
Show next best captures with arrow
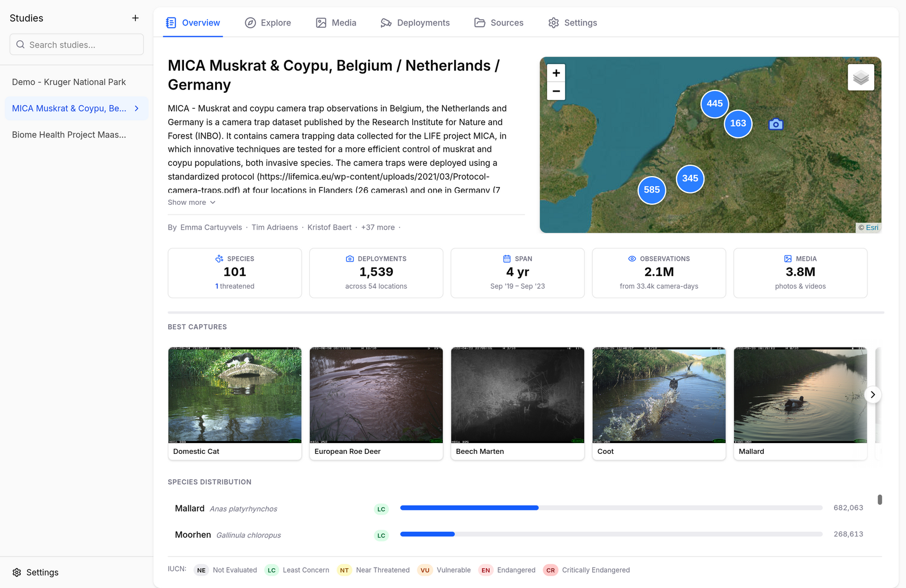tap(873, 394)
